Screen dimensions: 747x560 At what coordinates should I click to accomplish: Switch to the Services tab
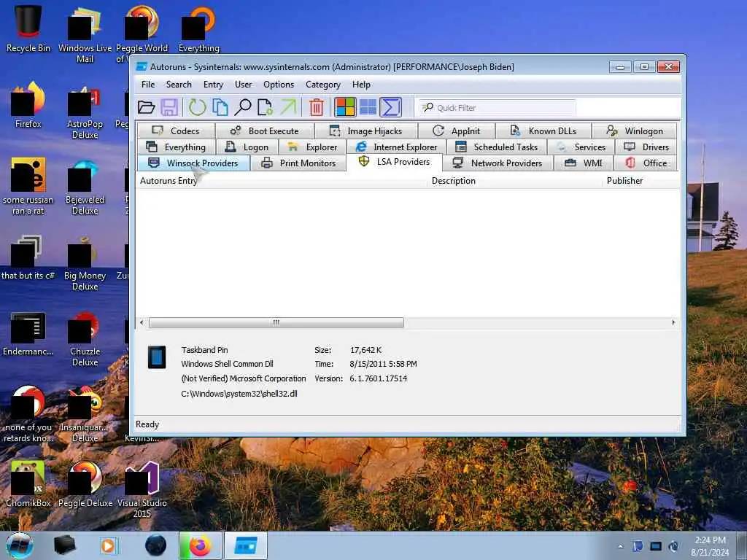[581, 147]
